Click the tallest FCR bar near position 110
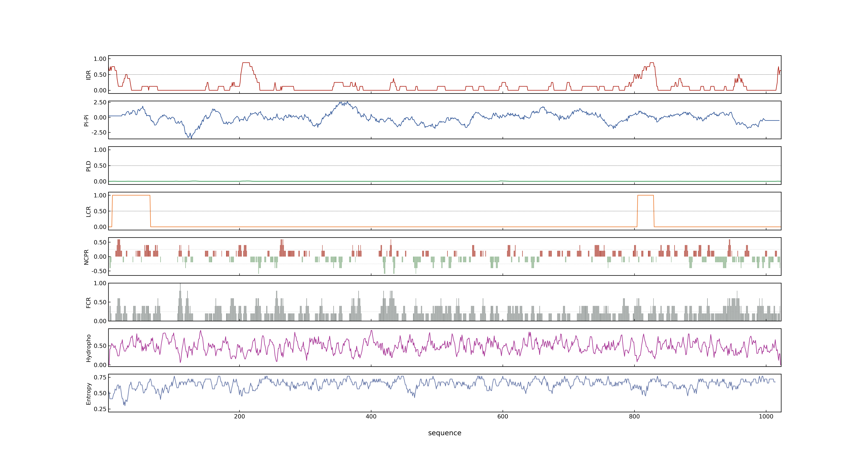Image resolution: width=868 pixels, height=463 pixels. [180, 302]
